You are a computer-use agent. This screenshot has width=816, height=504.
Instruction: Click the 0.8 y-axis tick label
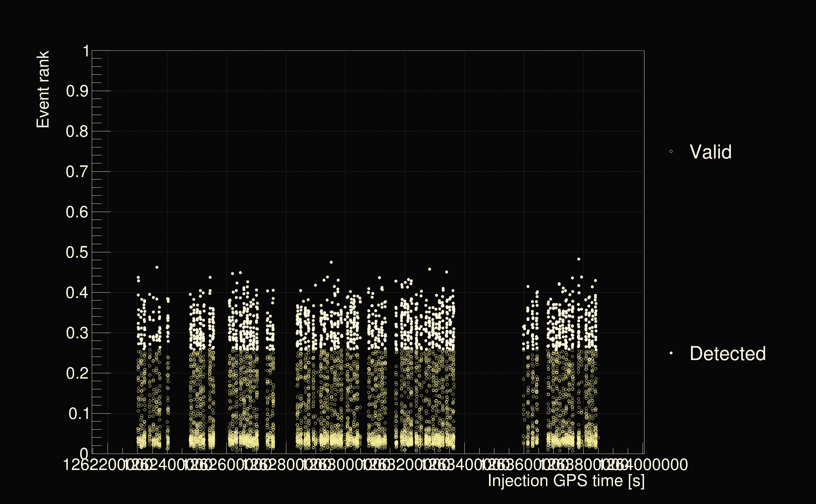click(x=77, y=132)
